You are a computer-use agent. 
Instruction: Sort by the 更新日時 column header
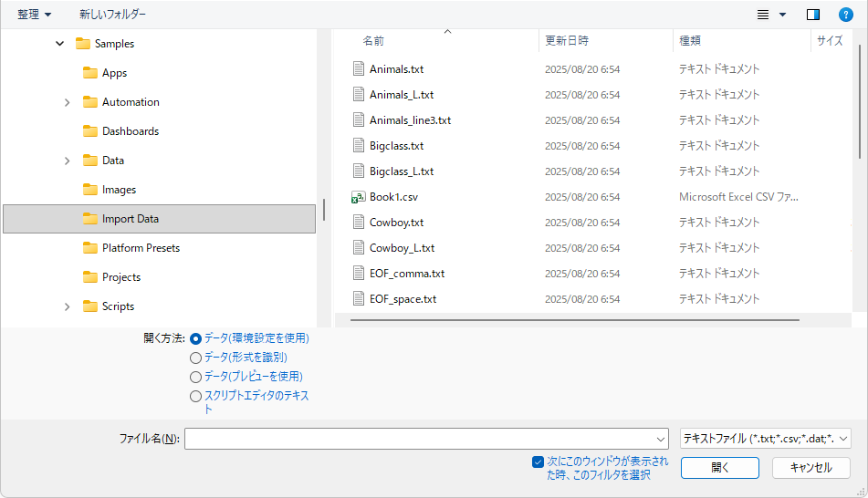(x=567, y=41)
